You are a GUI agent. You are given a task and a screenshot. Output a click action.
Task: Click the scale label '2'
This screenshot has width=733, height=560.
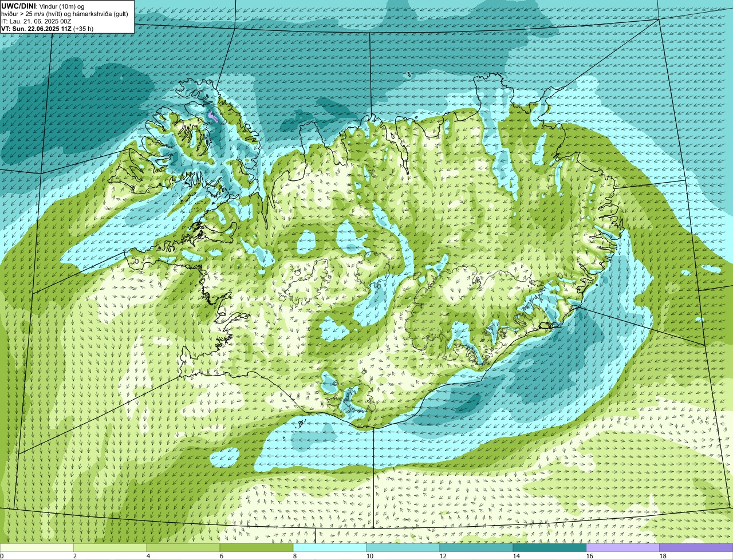[x=75, y=556]
